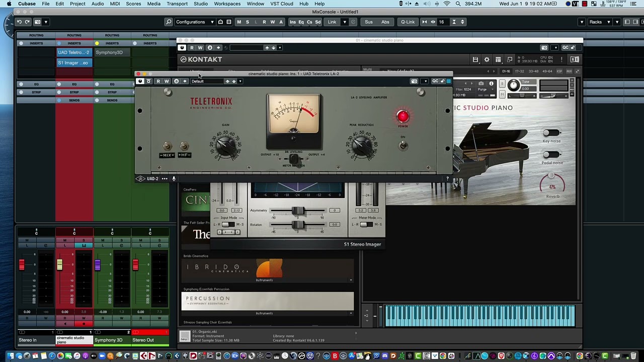
Task: Mute the cinematic studio piano channel
Action: pyautogui.click(x=64, y=240)
